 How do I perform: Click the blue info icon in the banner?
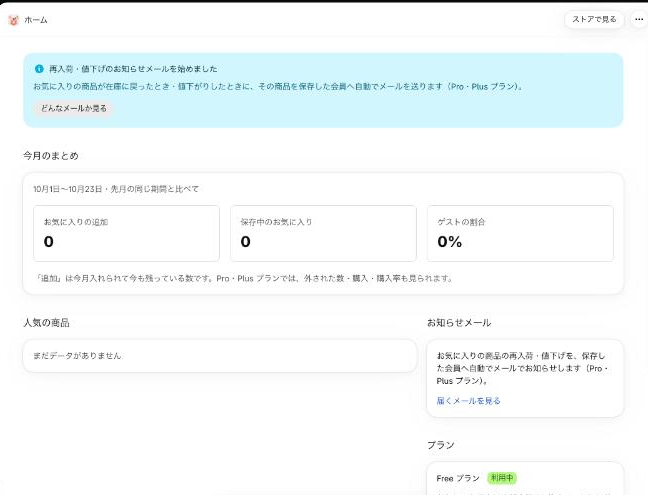click(x=39, y=69)
